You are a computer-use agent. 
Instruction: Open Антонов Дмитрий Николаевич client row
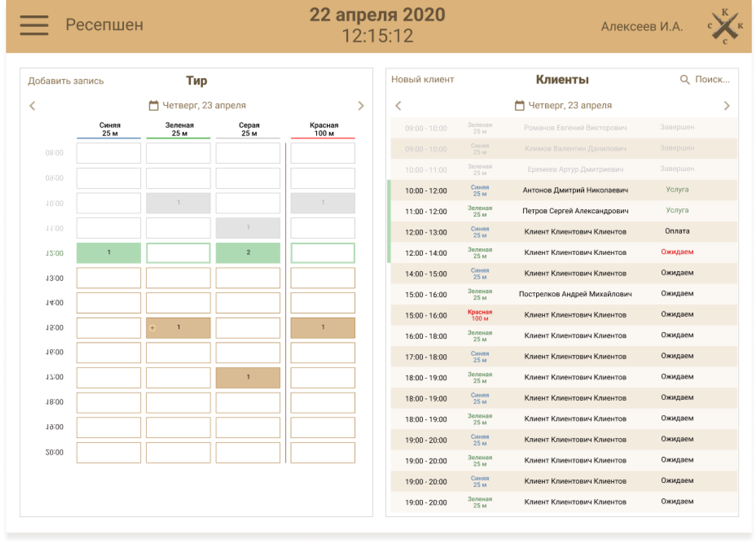(x=575, y=190)
